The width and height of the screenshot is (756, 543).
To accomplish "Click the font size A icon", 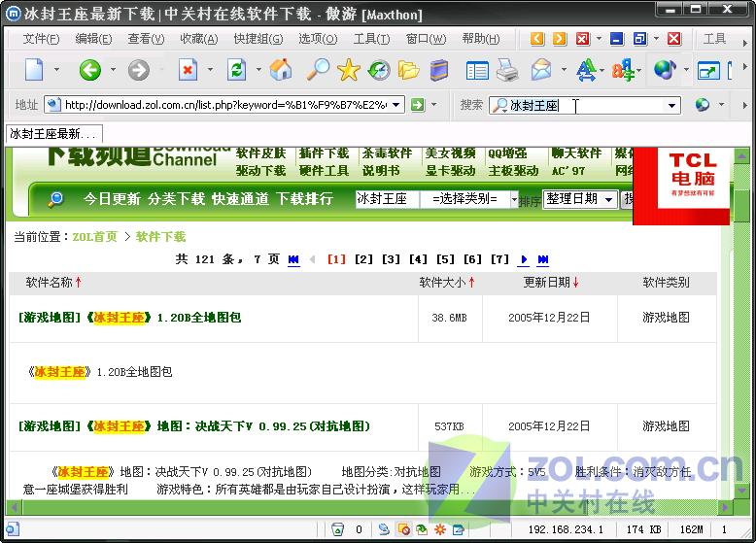I will pos(586,70).
